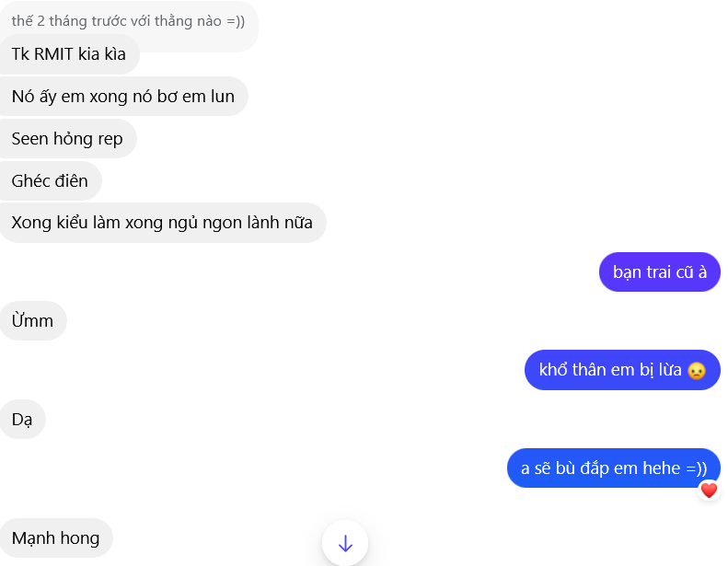This screenshot has width=728, height=566.
Task: Click the sent message "bạn trai cũ à"
Action: click(659, 272)
